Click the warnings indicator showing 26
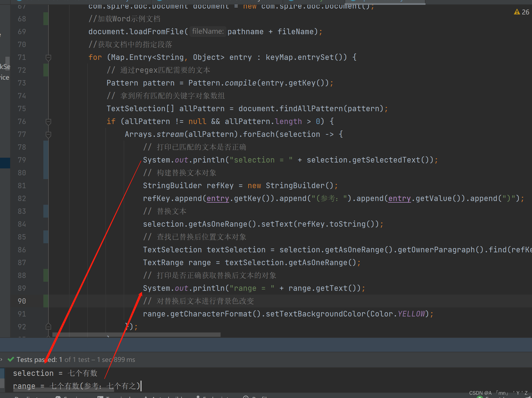The image size is (532, 398). point(521,11)
